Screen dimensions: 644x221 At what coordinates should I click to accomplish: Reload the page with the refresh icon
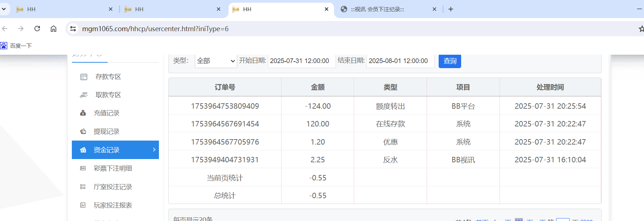click(x=37, y=29)
